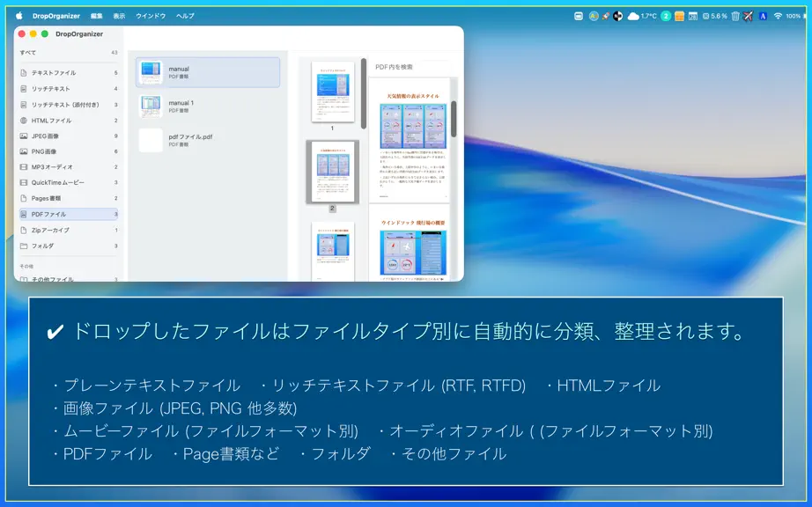Select the Pages書類 document icon
Screen dimensions: 812x507
(x=23, y=198)
